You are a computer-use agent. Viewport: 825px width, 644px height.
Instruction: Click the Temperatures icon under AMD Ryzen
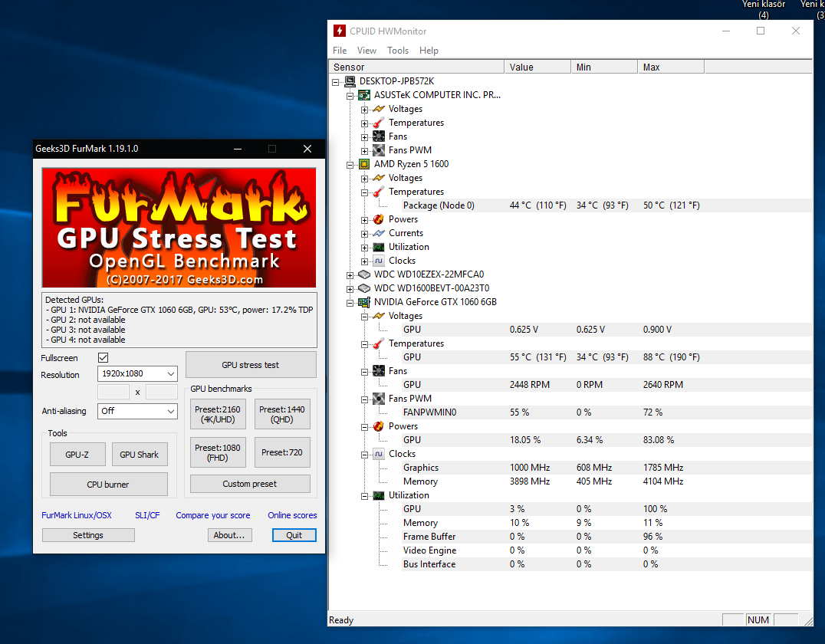[x=379, y=192]
